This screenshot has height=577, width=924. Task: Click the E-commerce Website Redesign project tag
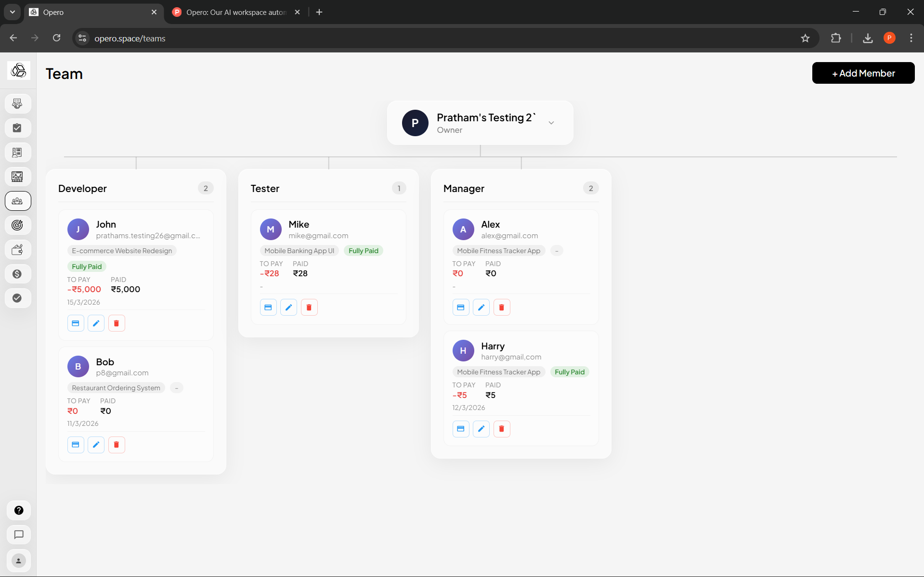(122, 251)
